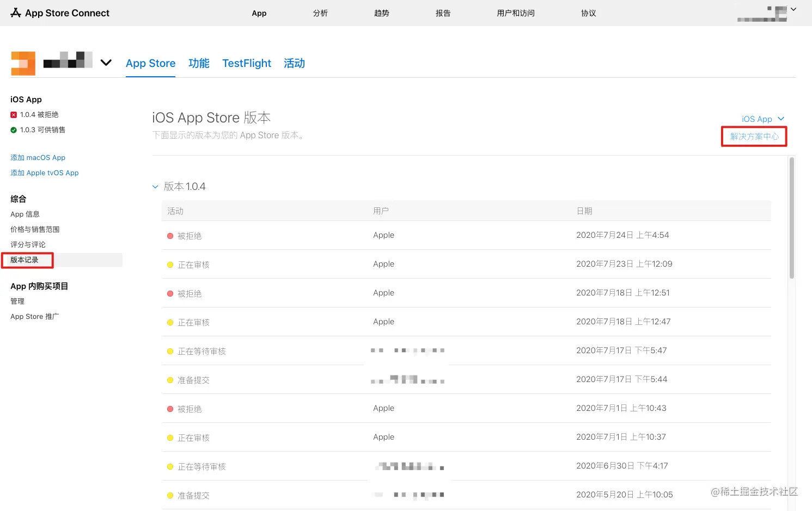This screenshot has height=511, width=812.
Task: Click yellow dot of 下午5:44 准备提交 row
Action: [x=170, y=380]
